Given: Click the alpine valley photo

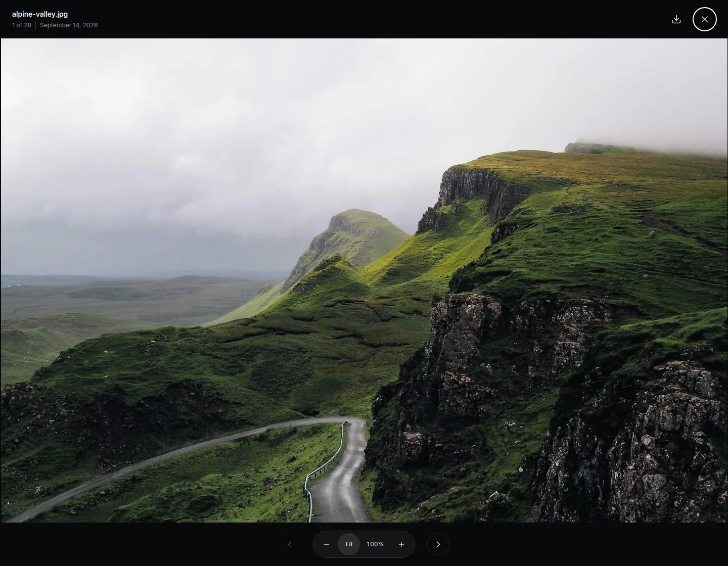Looking at the screenshot, I should [364, 280].
